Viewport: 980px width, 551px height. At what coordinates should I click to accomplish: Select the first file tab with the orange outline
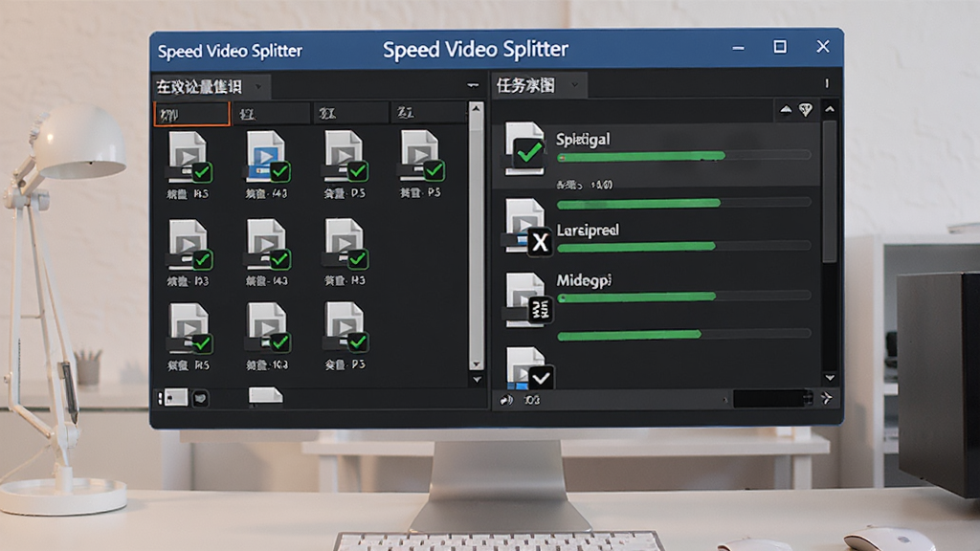click(191, 114)
